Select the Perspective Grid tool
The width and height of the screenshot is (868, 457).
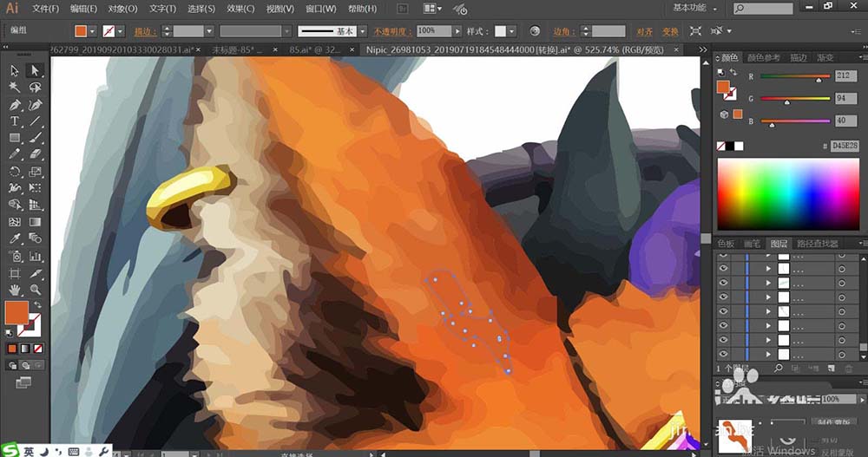coord(35,205)
